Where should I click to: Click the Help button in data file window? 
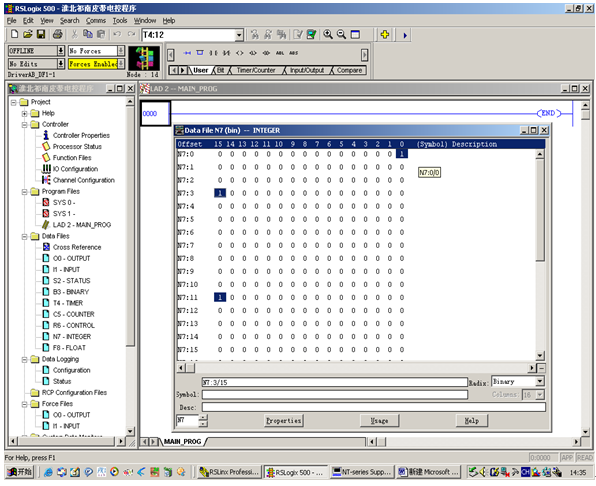pos(472,421)
